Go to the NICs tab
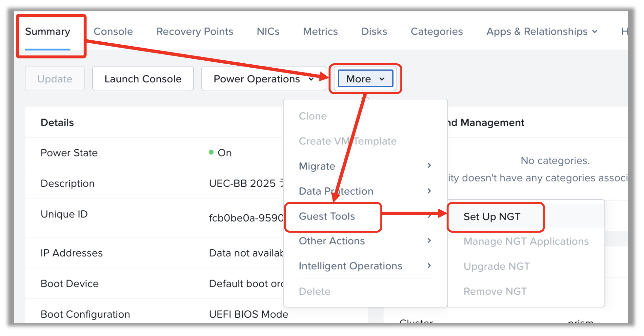The image size is (644, 336). click(268, 31)
